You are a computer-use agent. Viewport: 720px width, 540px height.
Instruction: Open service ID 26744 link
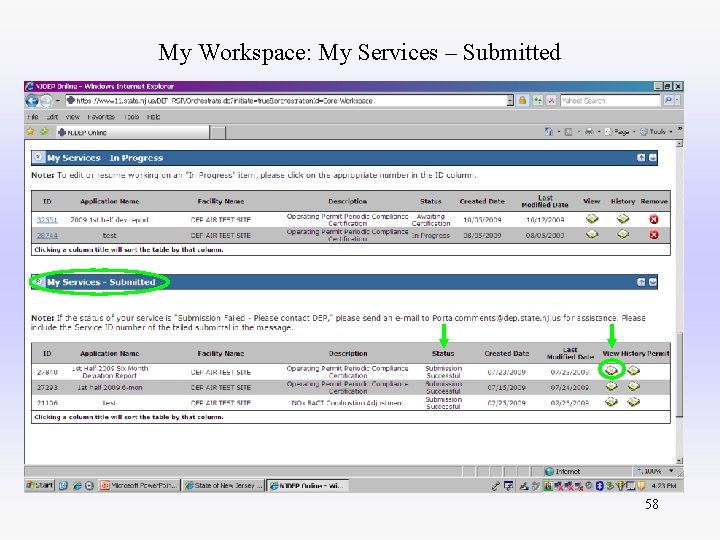tap(47, 236)
